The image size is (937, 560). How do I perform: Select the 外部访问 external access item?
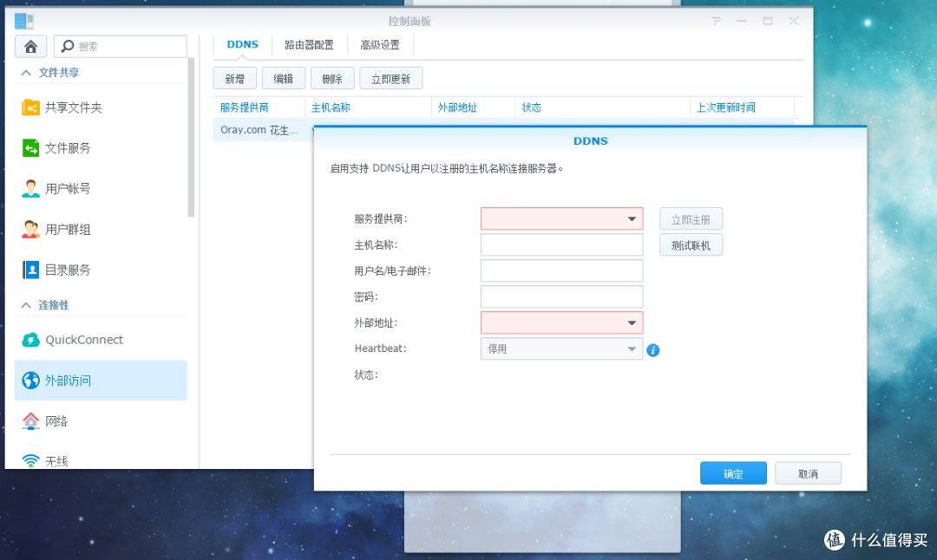pyautogui.click(x=101, y=381)
